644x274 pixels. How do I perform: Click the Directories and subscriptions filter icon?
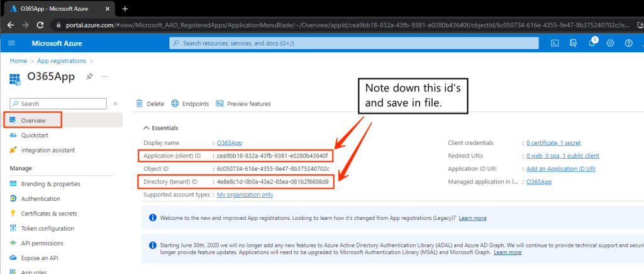point(573,43)
